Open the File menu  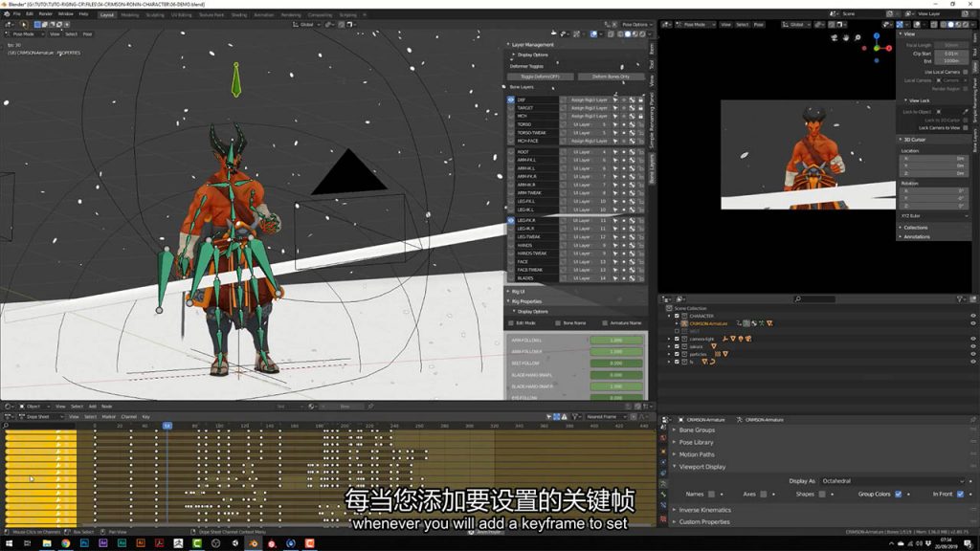coord(17,13)
